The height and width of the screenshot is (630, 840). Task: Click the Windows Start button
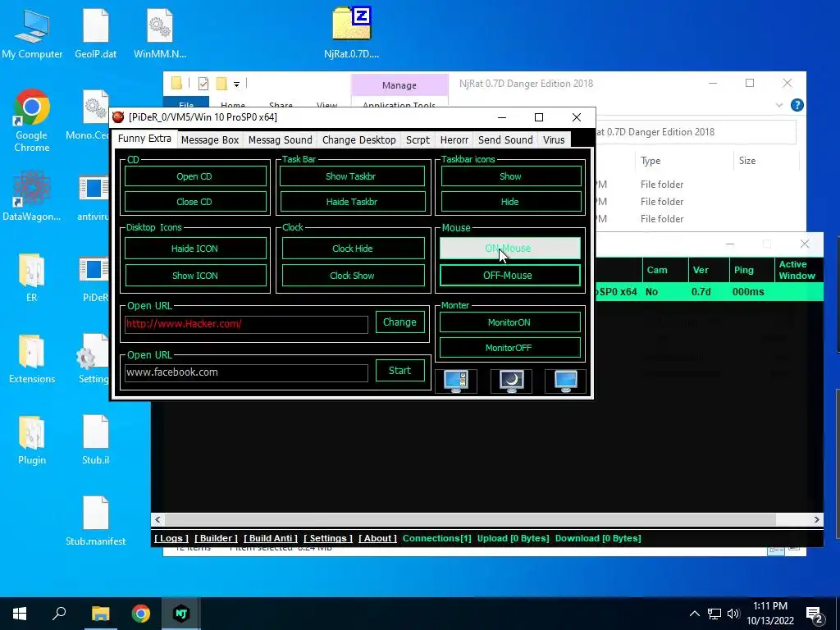tap(20, 614)
